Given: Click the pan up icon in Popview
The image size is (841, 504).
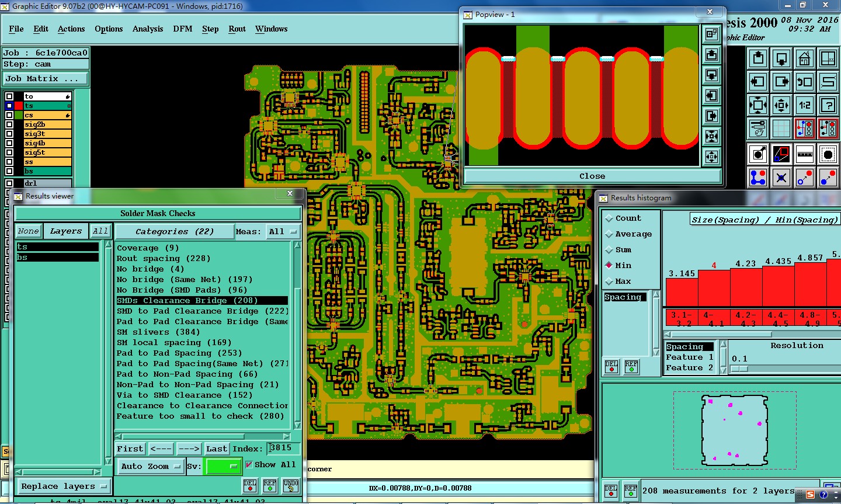Looking at the screenshot, I should (x=711, y=54).
